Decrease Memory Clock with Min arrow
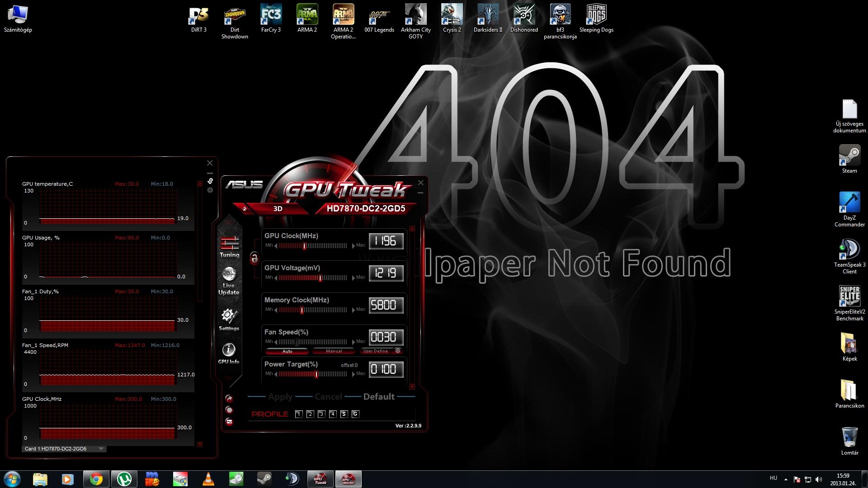The width and height of the screenshot is (868, 488). pos(276,310)
